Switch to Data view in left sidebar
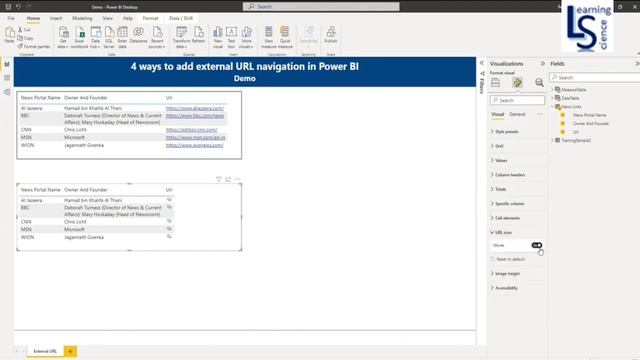This screenshot has width=640, height=360. point(7,78)
